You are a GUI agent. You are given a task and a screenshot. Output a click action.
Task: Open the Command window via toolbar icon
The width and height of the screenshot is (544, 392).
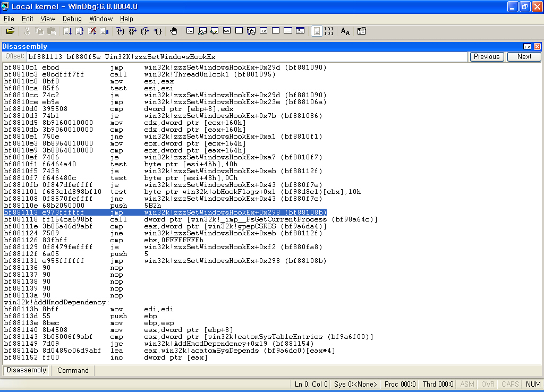[x=190, y=31]
